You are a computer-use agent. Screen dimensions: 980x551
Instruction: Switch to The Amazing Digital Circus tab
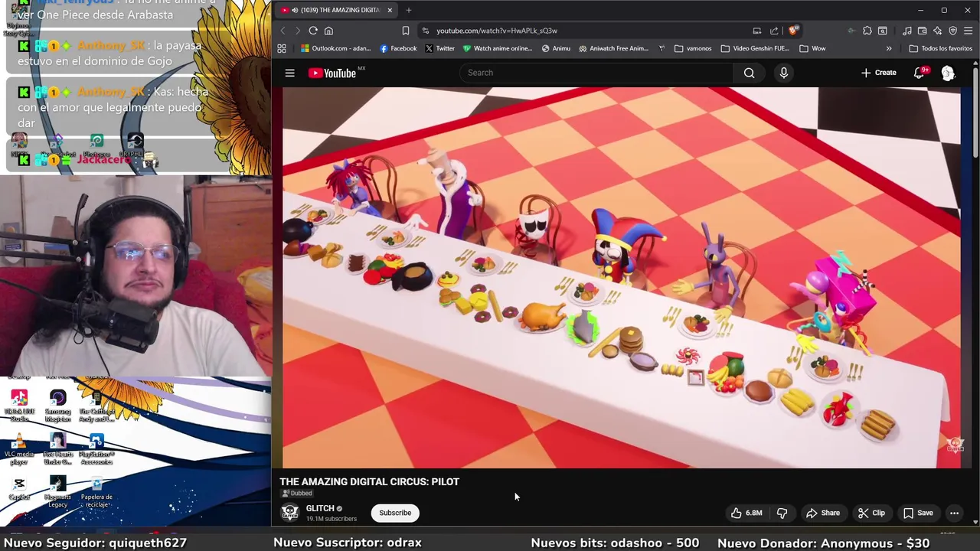(337, 10)
